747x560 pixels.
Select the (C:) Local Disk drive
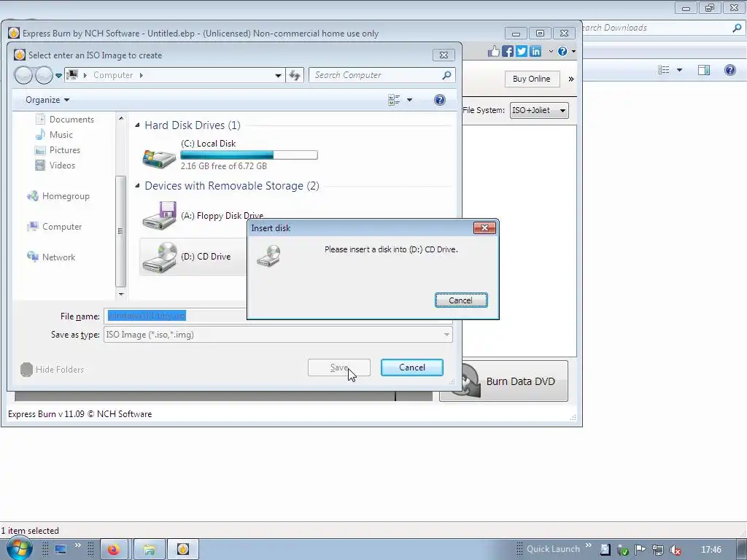230,155
